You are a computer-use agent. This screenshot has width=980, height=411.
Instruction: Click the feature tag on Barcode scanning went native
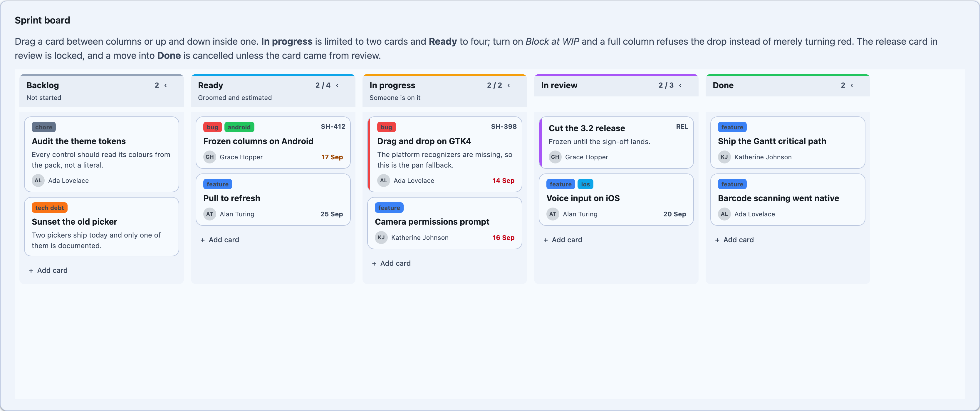(732, 184)
